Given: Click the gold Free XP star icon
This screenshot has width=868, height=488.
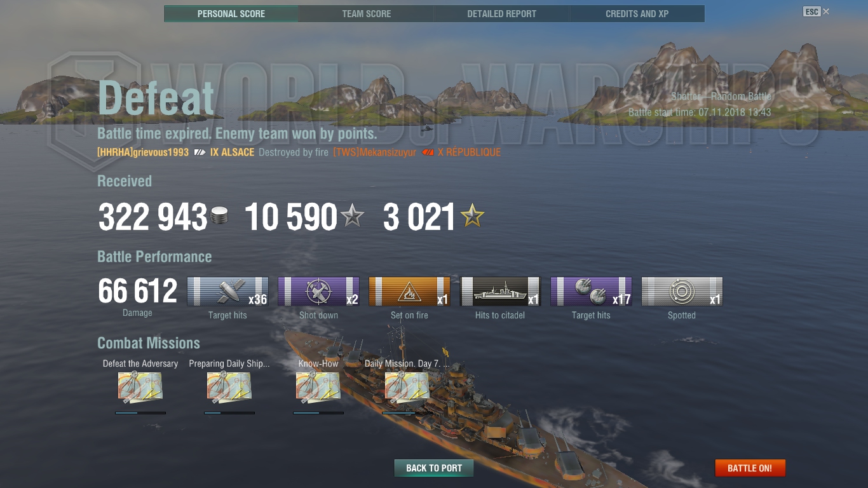Looking at the screenshot, I should pos(472,216).
